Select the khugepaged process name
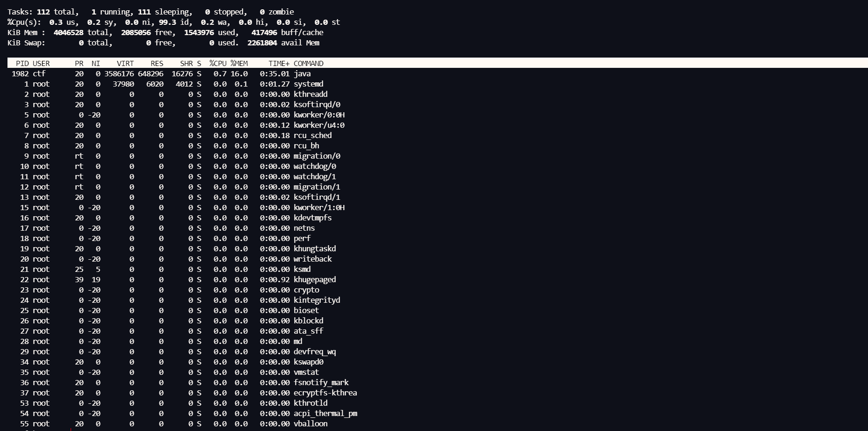This screenshot has height=431, width=868. coord(314,279)
